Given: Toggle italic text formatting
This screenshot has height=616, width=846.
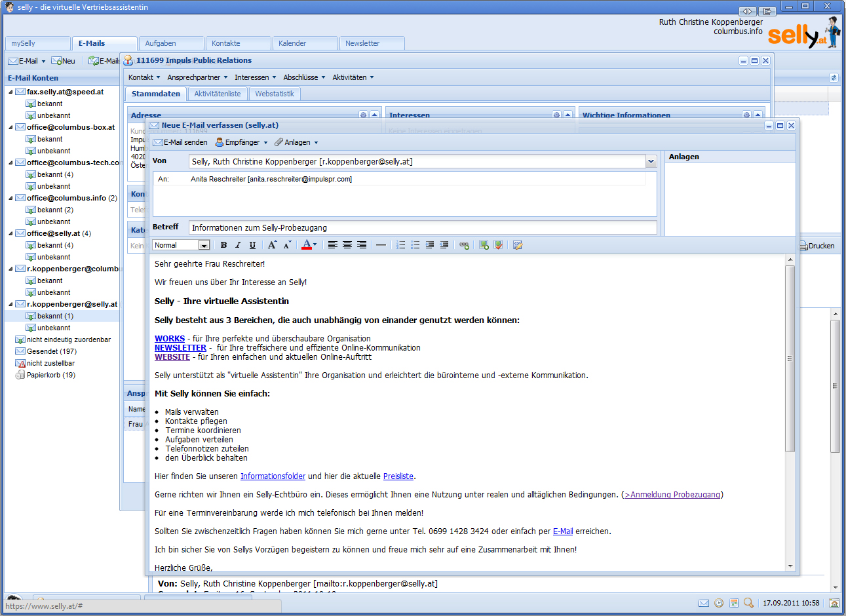Looking at the screenshot, I should [238, 245].
